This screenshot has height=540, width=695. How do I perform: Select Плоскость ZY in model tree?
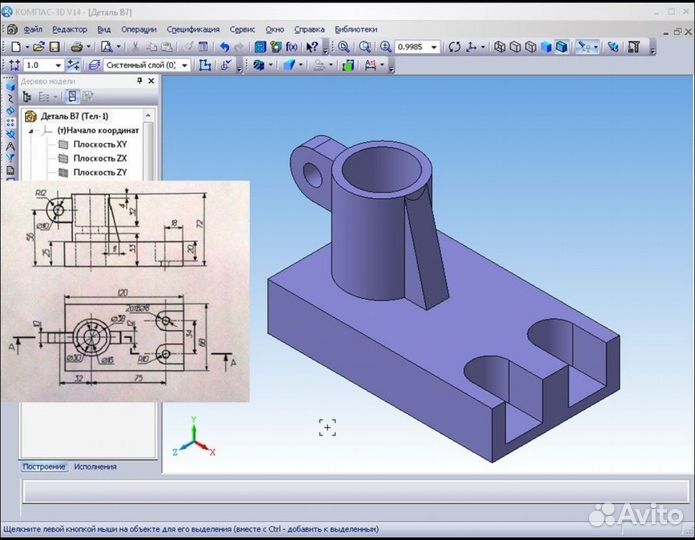coord(100,172)
